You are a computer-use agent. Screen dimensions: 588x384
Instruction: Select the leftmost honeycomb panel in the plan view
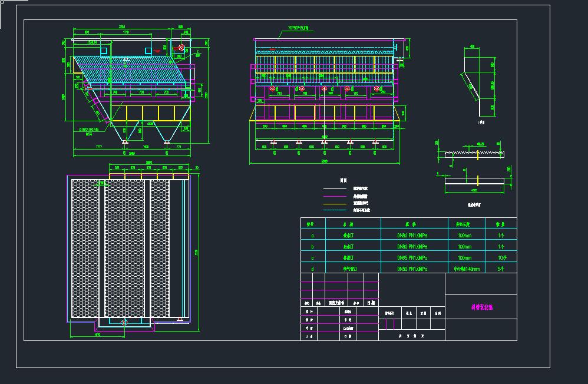pyautogui.click(x=85, y=249)
